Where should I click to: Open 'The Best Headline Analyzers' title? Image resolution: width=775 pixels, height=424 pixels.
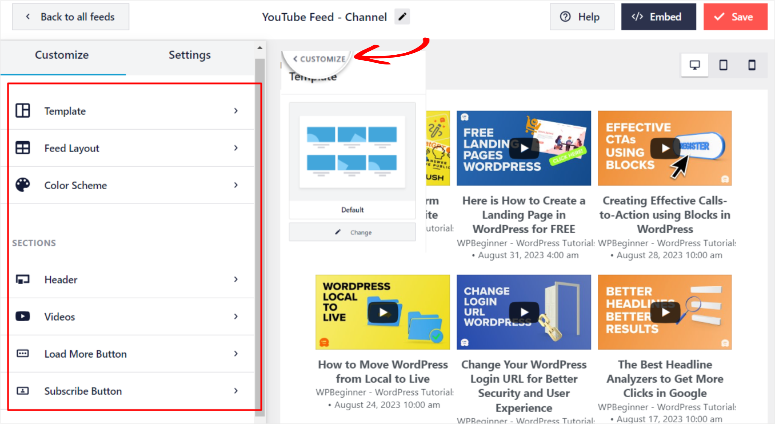[x=665, y=379]
